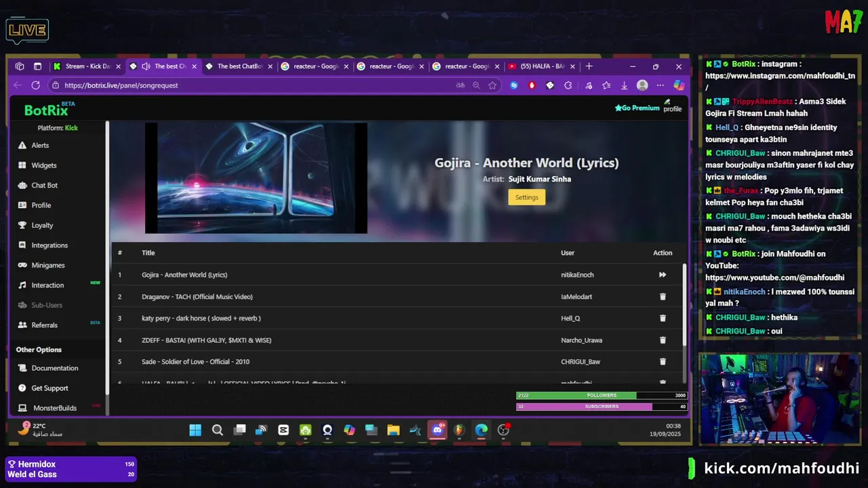Open a new browser tab

coord(589,66)
